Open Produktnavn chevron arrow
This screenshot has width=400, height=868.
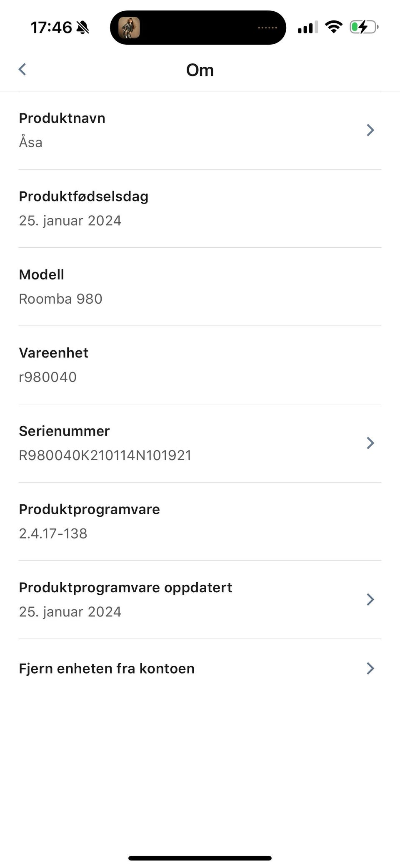point(370,130)
